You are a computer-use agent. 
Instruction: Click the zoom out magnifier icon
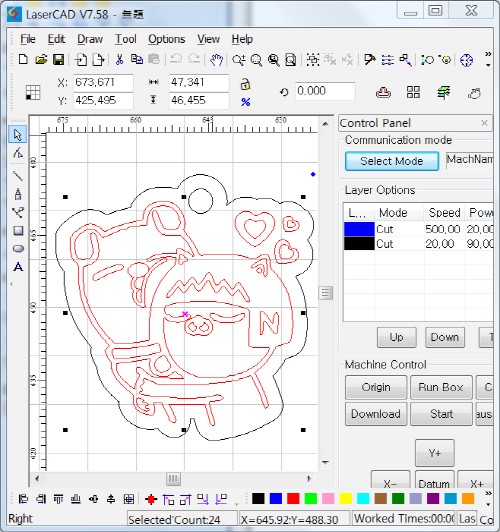pyautogui.click(x=256, y=60)
